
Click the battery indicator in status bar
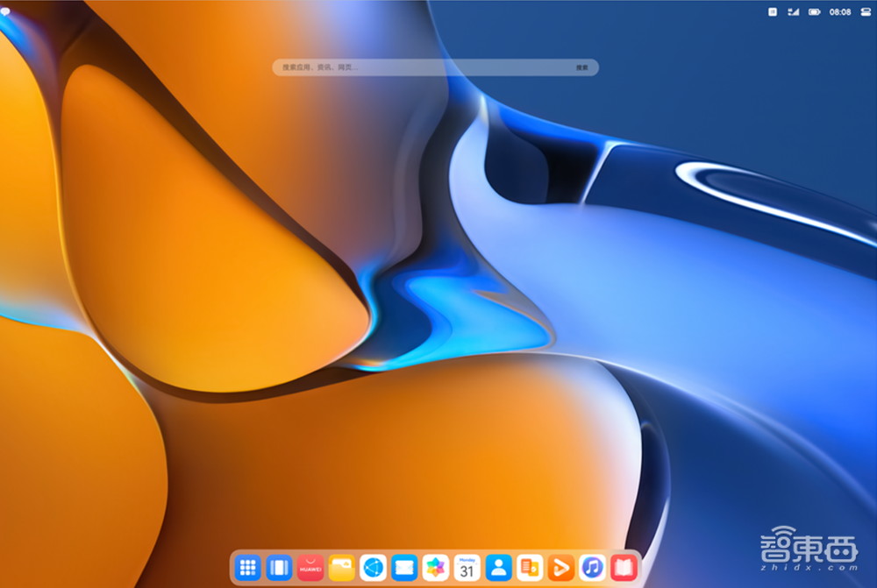(815, 12)
